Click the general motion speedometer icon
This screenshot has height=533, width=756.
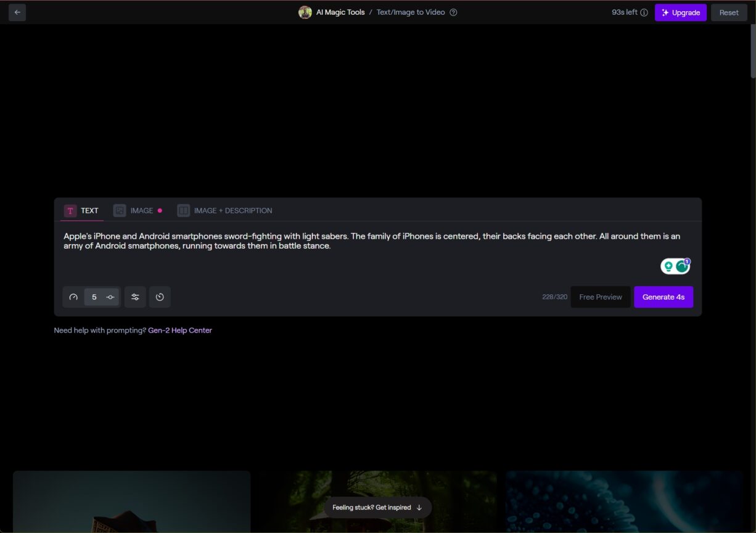pyautogui.click(x=73, y=297)
